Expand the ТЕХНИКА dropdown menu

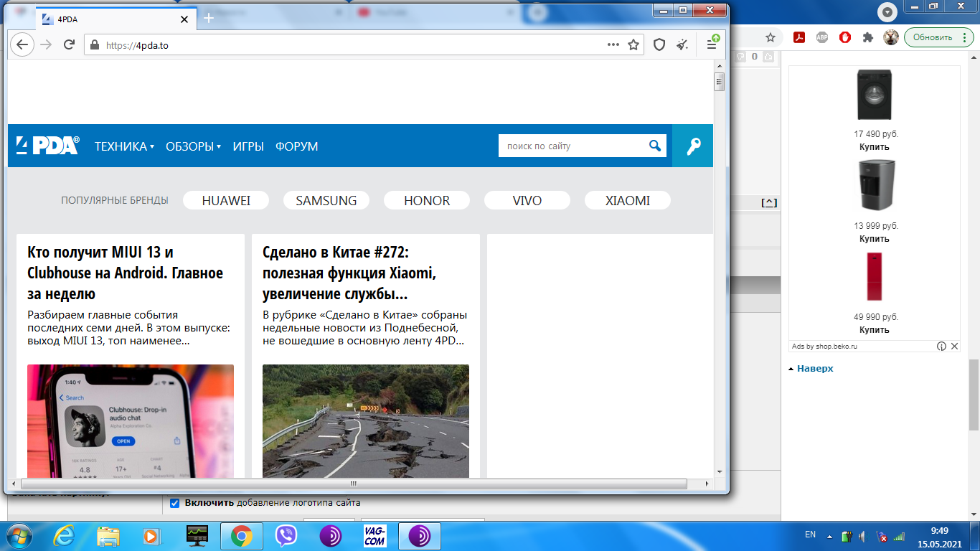[125, 146]
